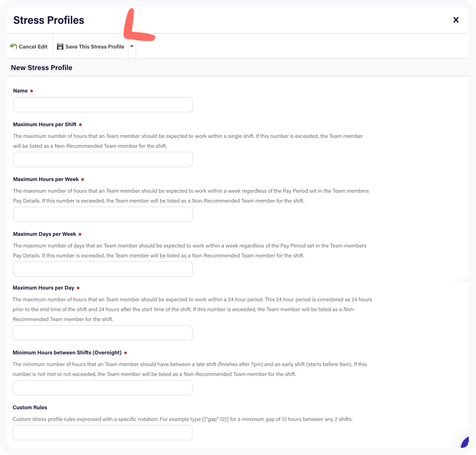Click the 'New Stress Profile' heading
This screenshot has height=455, width=476.
[42, 68]
